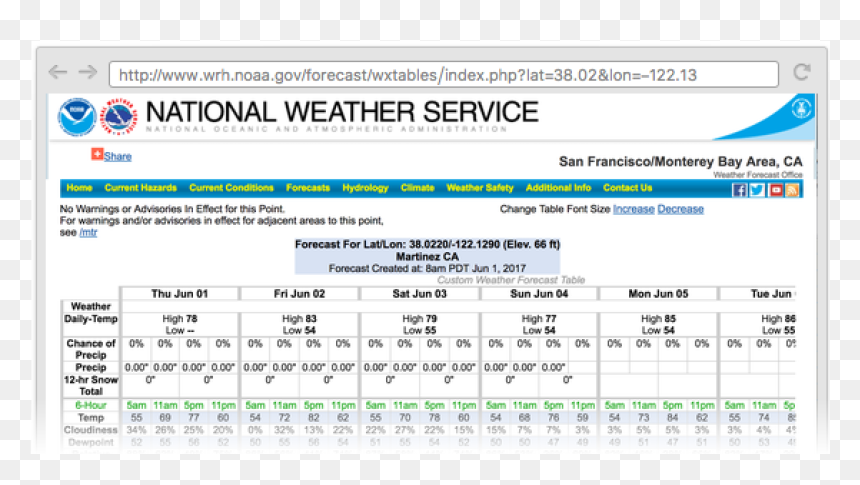
Task: Open the Weather Safety menu
Action: click(480, 188)
